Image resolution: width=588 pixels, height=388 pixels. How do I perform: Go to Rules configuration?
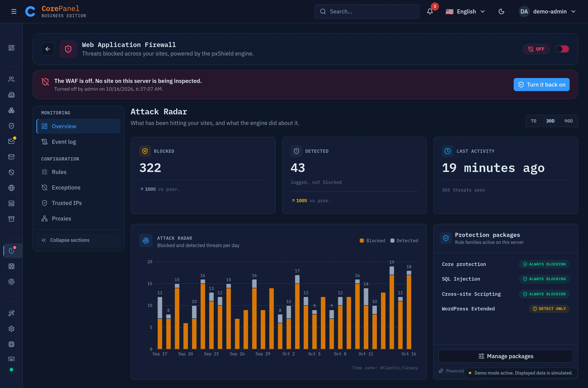point(78,172)
